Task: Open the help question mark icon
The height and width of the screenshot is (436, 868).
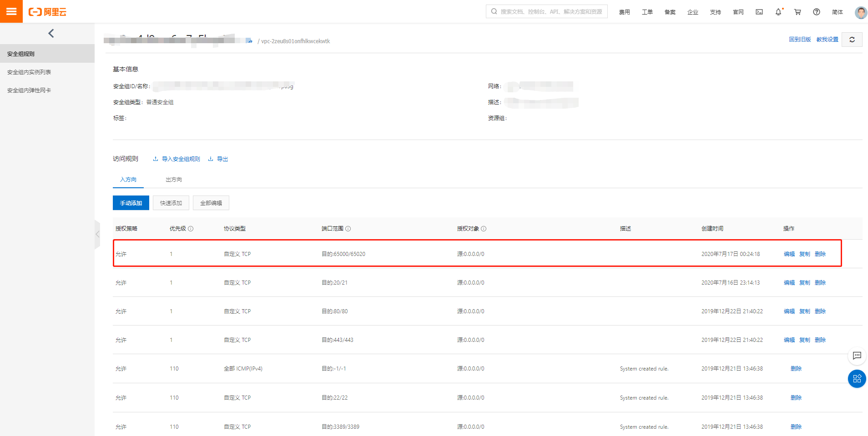Action: click(816, 12)
